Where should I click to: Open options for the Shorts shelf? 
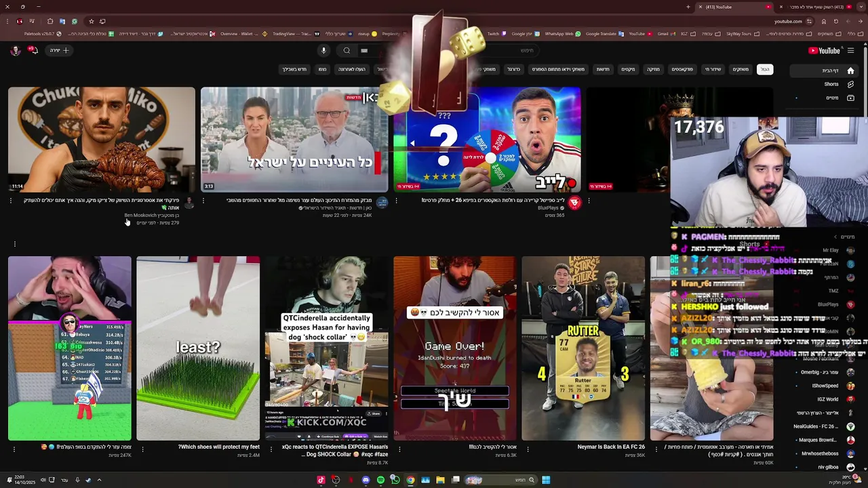(14, 244)
